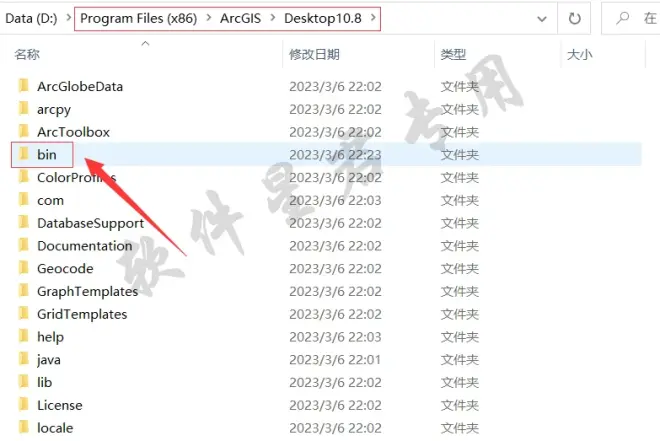Select the arcpy folder icon
The image size is (660, 441).
coord(24,109)
